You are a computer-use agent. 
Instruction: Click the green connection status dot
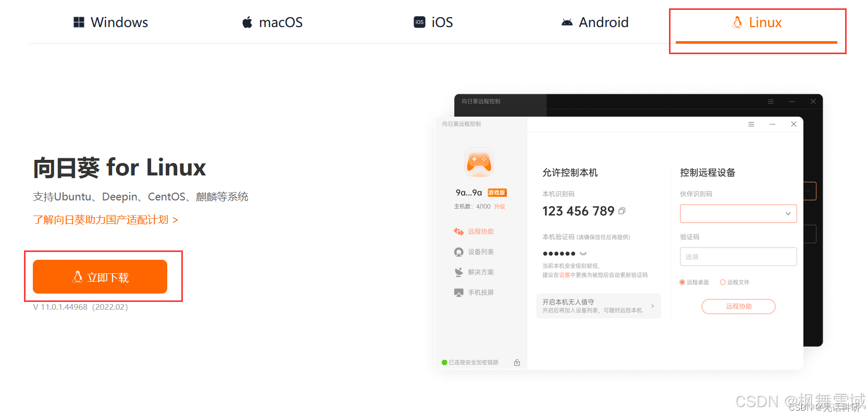[444, 362]
